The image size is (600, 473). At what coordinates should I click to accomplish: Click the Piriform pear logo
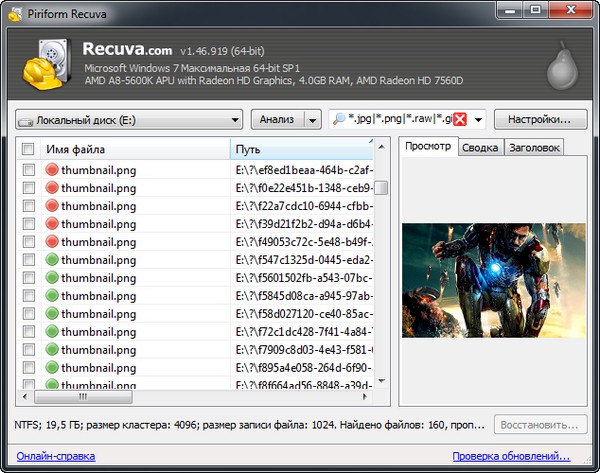coord(562,66)
